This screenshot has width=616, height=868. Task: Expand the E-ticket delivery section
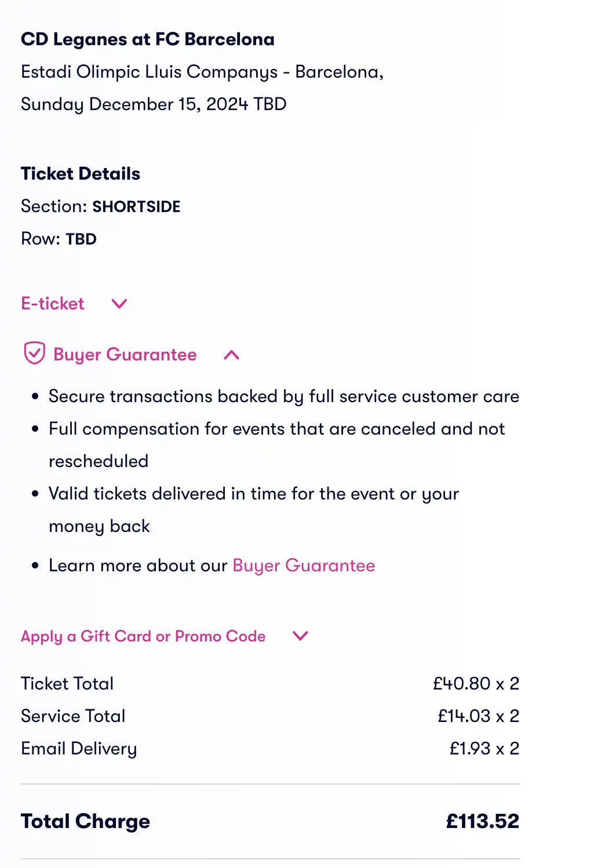tap(52, 303)
